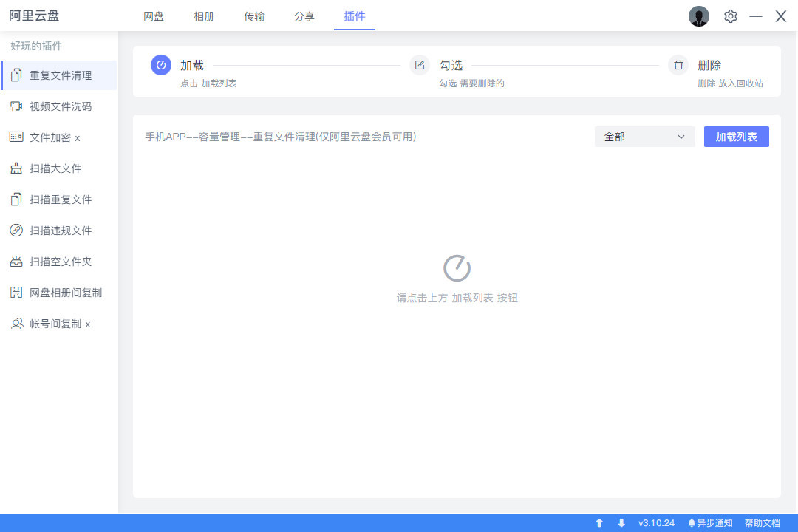Open the 扫描空文件夹 icon
The height and width of the screenshot is (532, 798).
(16, 262)
